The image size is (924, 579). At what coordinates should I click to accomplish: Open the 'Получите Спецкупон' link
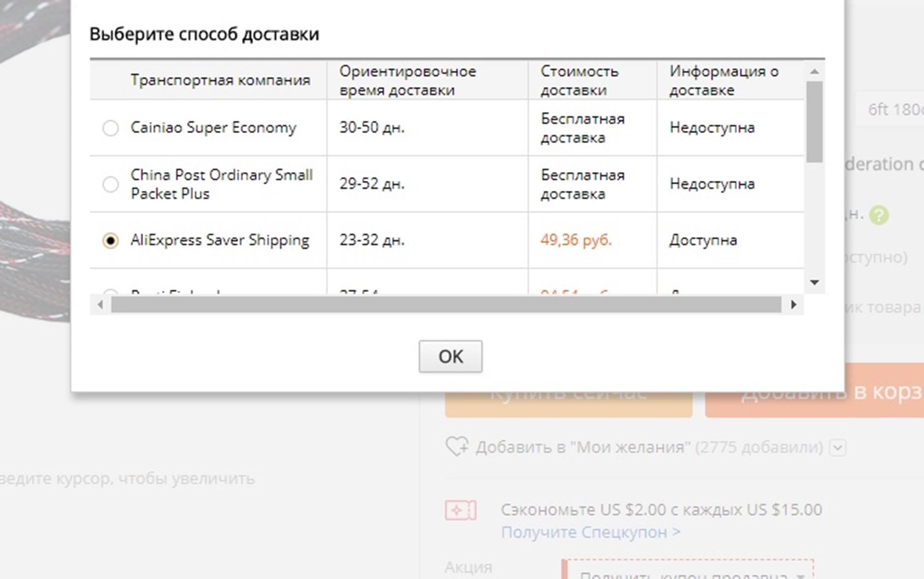coord(591,532)
